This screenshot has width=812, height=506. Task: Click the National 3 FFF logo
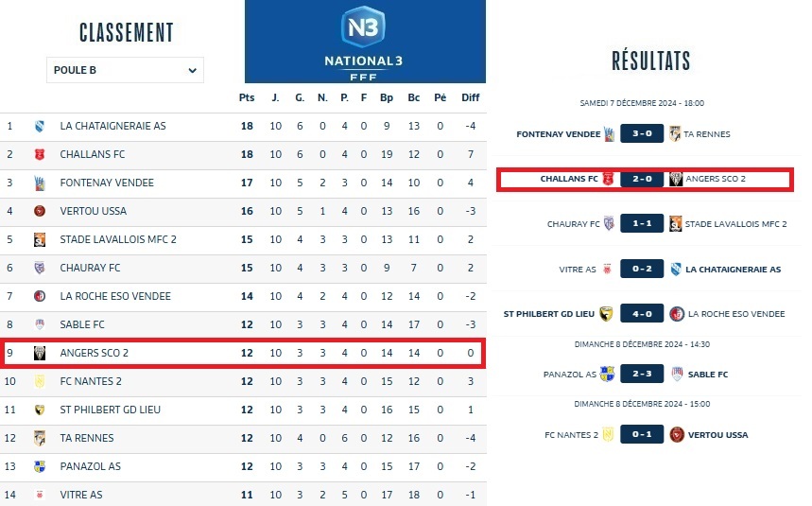(364, 43)
